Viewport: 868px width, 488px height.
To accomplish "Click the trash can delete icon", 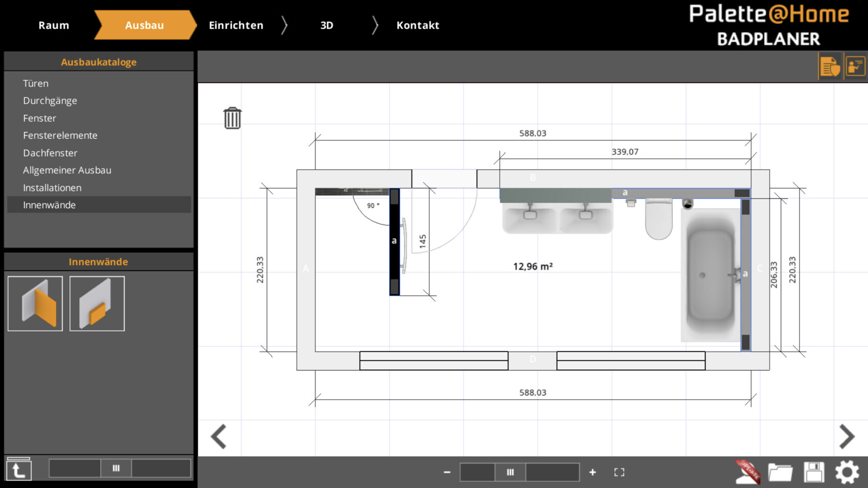I will [x=232, y=118].
